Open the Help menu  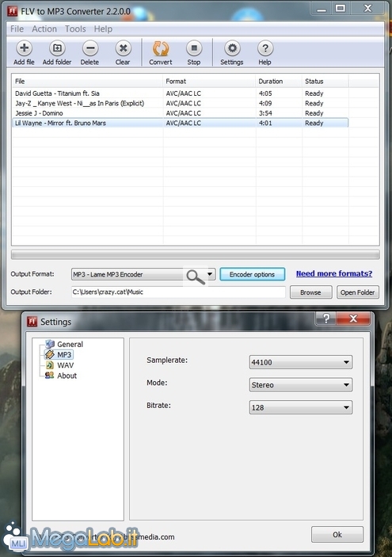coord(103,29)
